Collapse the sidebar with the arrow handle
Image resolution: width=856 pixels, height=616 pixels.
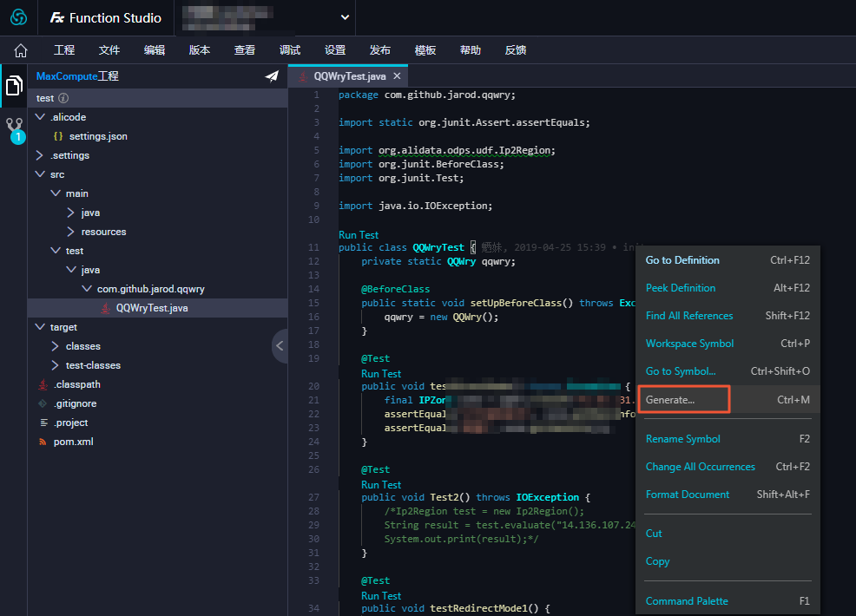280,345
